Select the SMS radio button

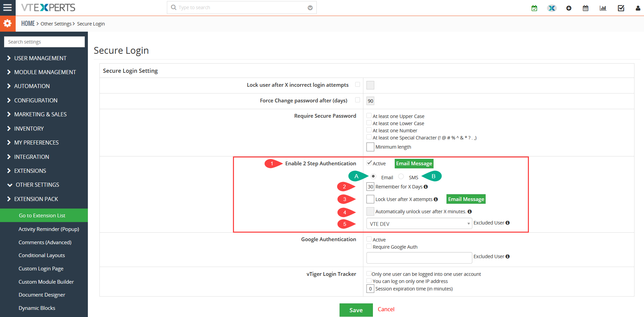pos(401,176)
